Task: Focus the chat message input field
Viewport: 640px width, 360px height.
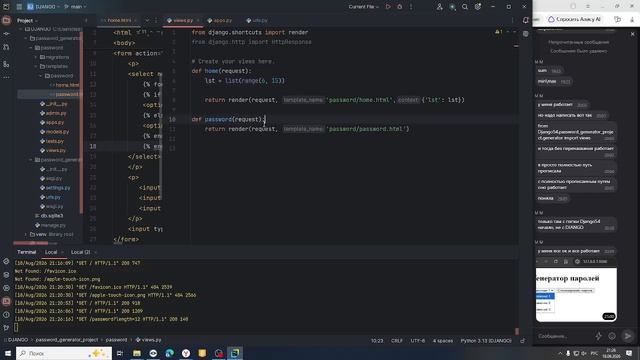Action: click(565, 336)
